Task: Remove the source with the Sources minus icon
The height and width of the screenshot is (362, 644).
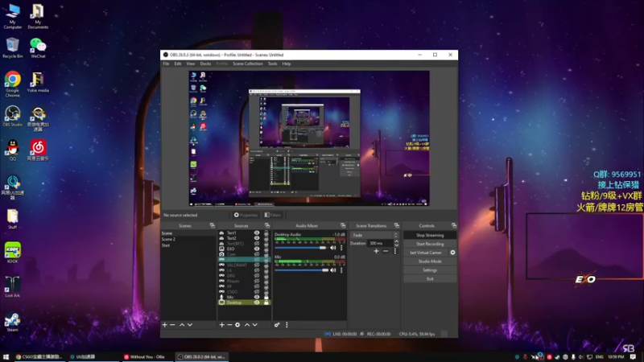Action: coord(229,325)
